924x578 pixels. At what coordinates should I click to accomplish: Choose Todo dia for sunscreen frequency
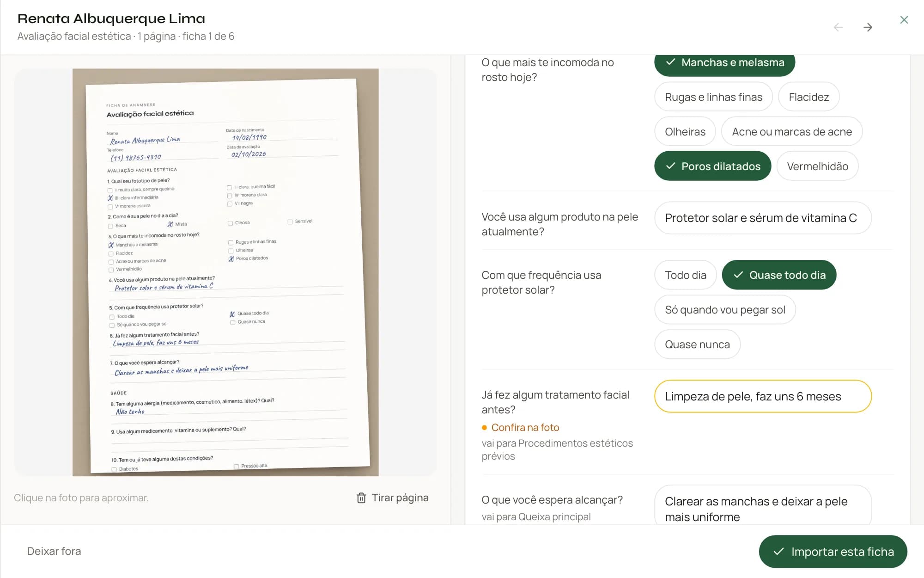[686, 275]
